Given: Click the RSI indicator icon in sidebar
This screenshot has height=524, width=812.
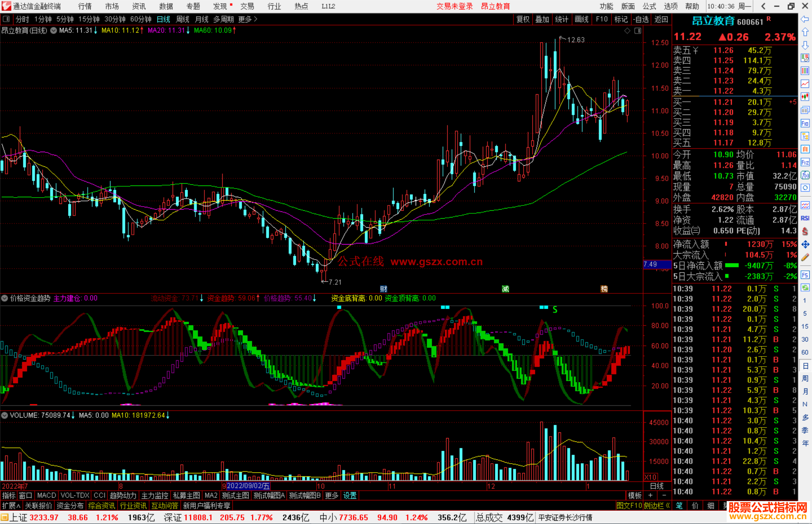Looking at the screenshot, I should 805,218.
